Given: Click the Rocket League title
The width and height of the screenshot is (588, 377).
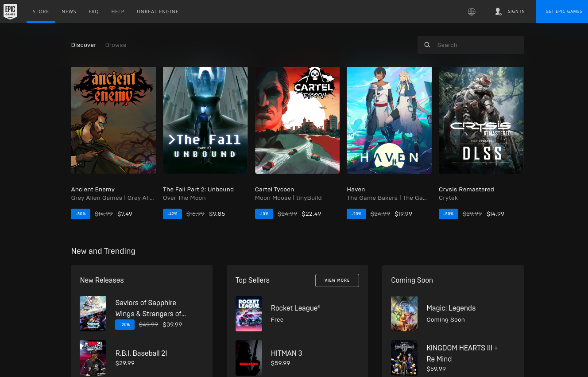Looking at the screenshot, I should [295, 308].
